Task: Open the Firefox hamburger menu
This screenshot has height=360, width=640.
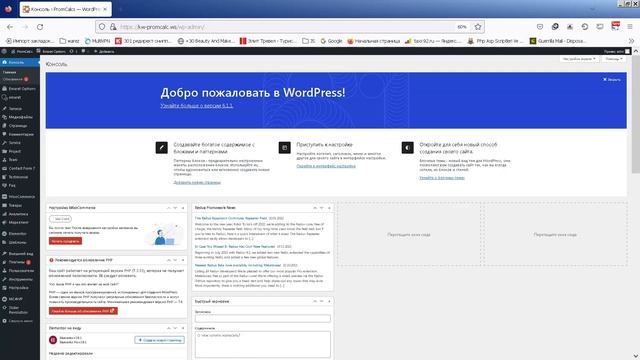Action: click(630, 27)
